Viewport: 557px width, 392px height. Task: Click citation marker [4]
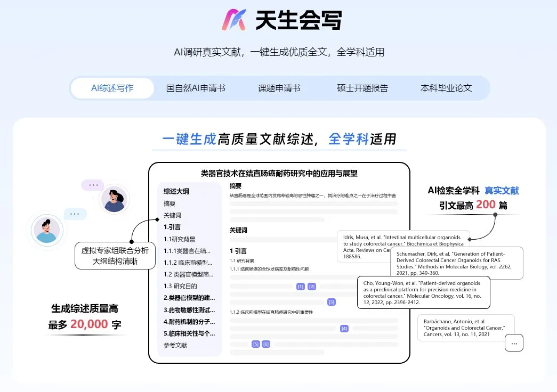coord(344,329)
